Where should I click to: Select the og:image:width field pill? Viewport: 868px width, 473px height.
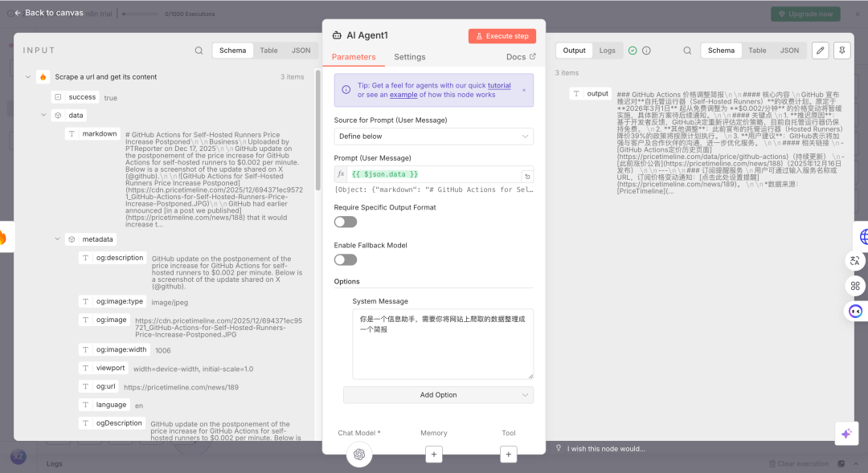(x=115, y=349)
